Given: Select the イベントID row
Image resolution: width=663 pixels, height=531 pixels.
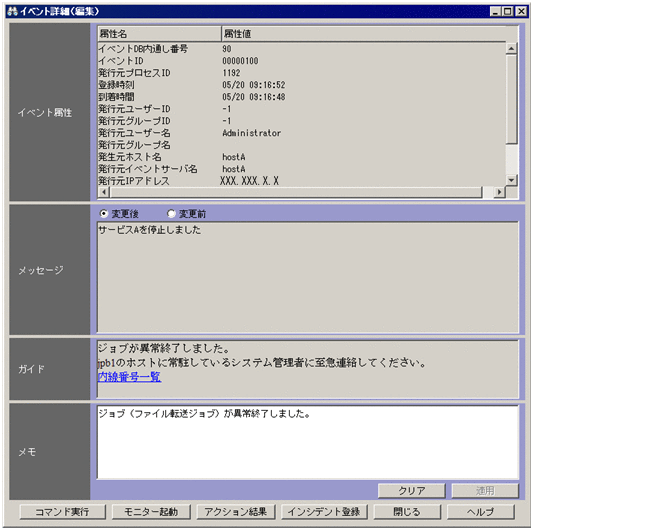Looking at the screenshot, I should 301,61.
